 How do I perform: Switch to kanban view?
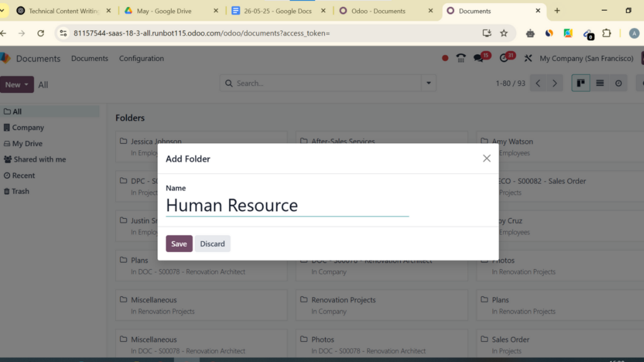tap(580, 84)
